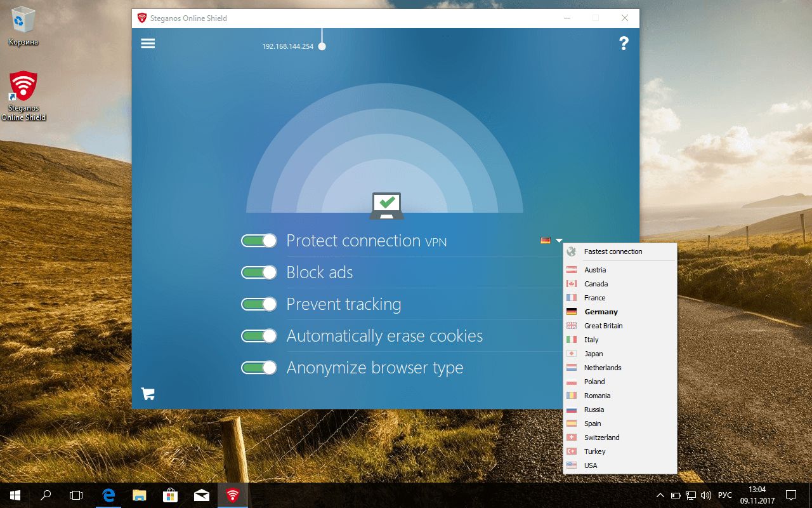Open the Windows Start menu

coord(15,495)
